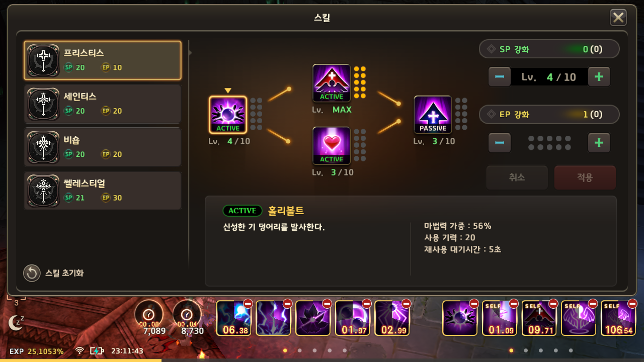
Task: Increase SP 강화 level with plus button
Action: (599, 77)
